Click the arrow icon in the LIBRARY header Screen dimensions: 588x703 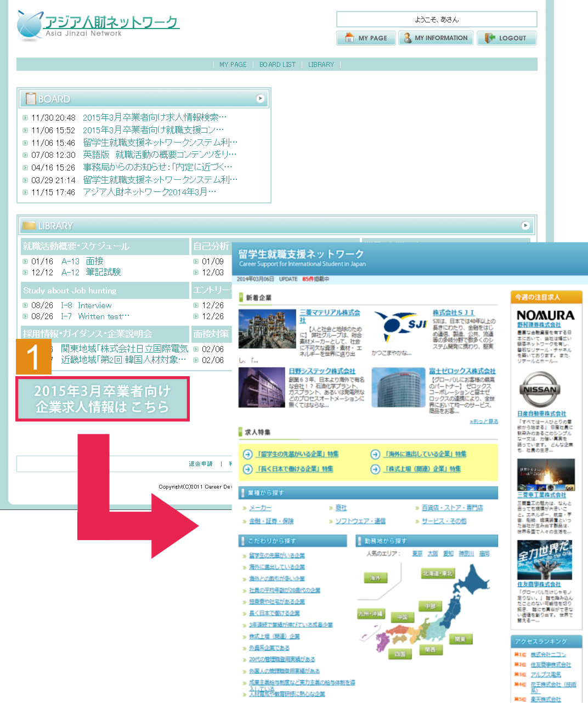[525, 225]
